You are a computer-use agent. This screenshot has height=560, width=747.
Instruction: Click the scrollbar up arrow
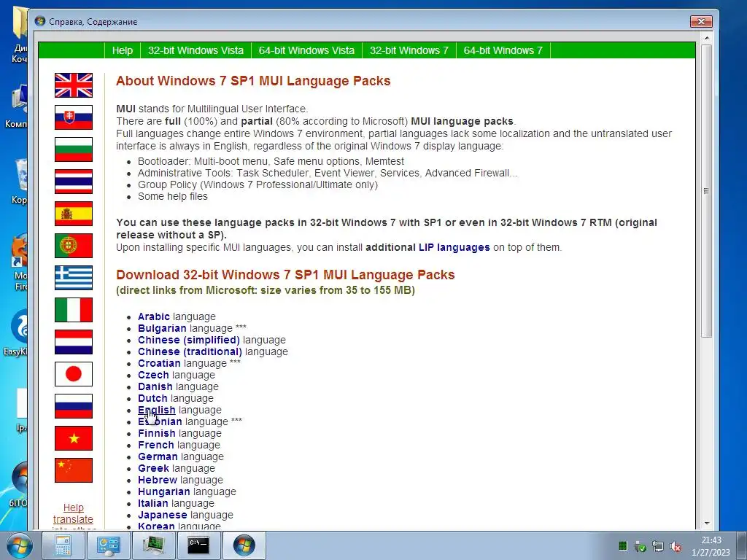(x=706, y=38)
